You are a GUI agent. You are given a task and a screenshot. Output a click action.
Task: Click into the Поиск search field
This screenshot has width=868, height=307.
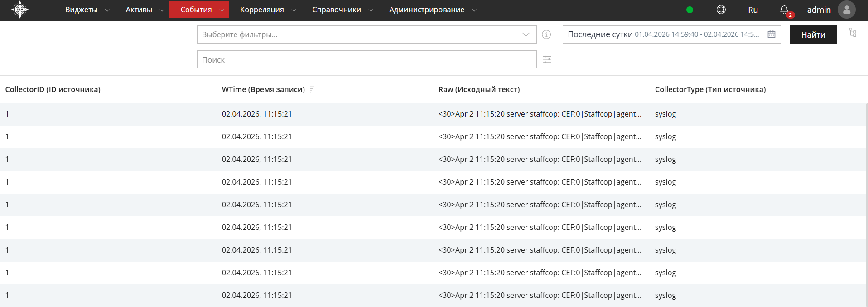(x=366, y=59)
